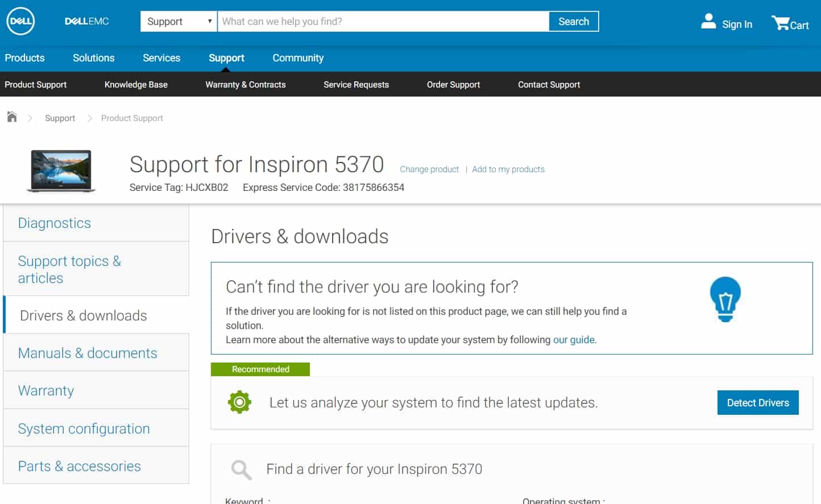Click the Change product link
The width and height of the screenshot is (821, 504).
(x=429, y=169)
